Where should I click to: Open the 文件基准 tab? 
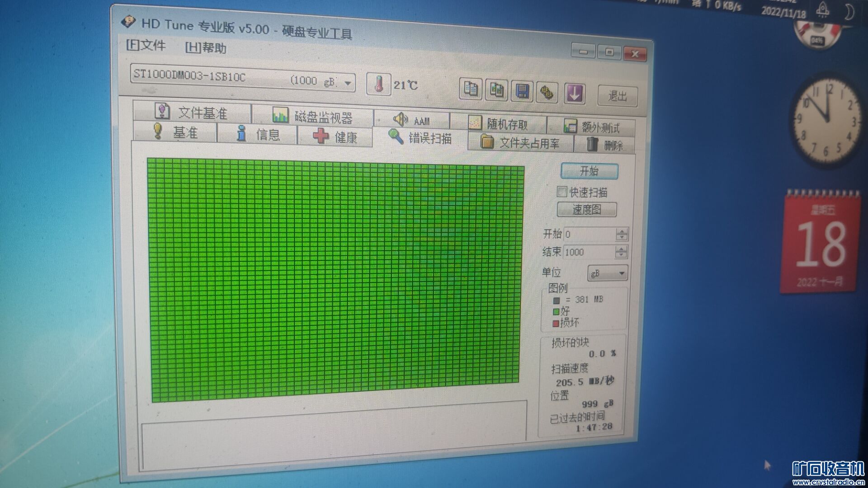(x=192, y=112)
